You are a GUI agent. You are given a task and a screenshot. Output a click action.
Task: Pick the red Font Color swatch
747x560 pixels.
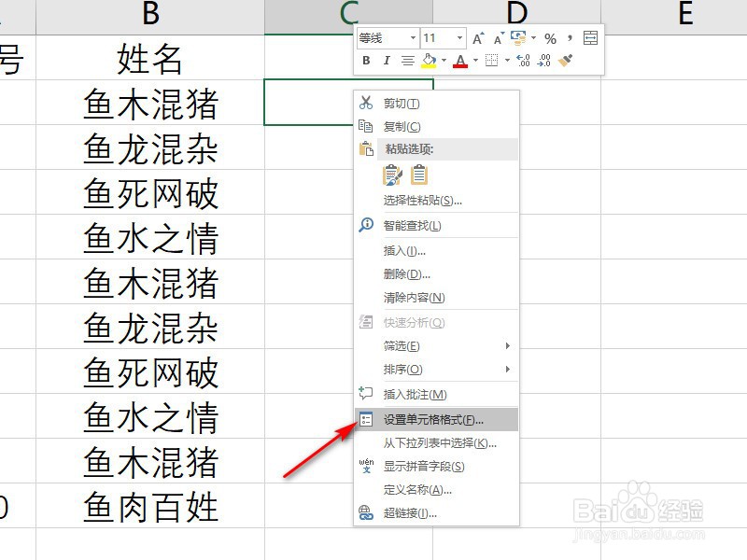pos(460,62)
